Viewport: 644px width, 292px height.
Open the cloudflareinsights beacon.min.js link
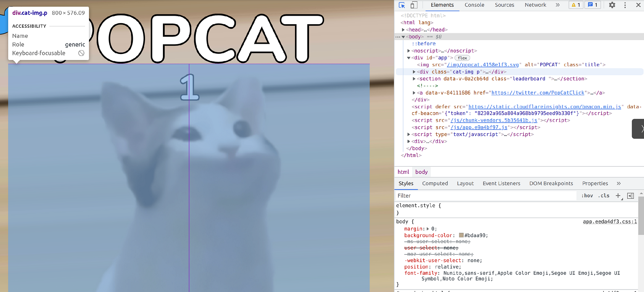point(545,107)
